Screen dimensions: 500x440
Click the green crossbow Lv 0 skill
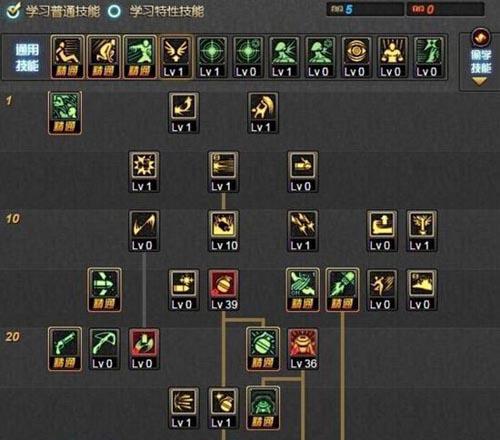104,349
